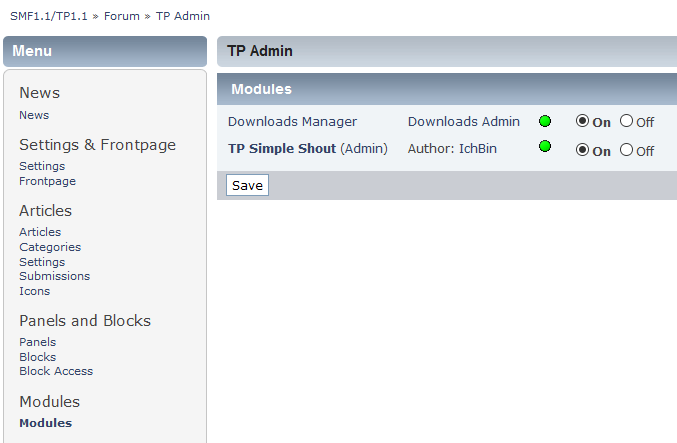Select bold Modules link in sidebar

[x=45, y=423]
